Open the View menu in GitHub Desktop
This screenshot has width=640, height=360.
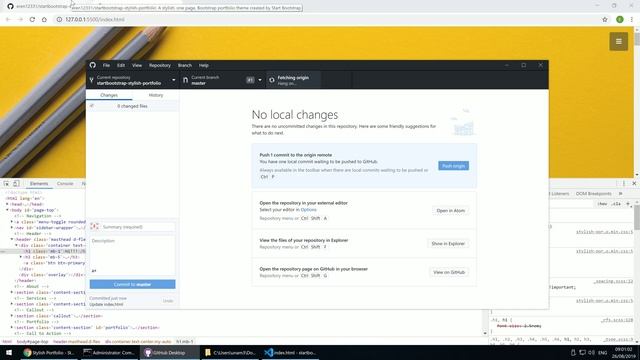coord(137,65)
